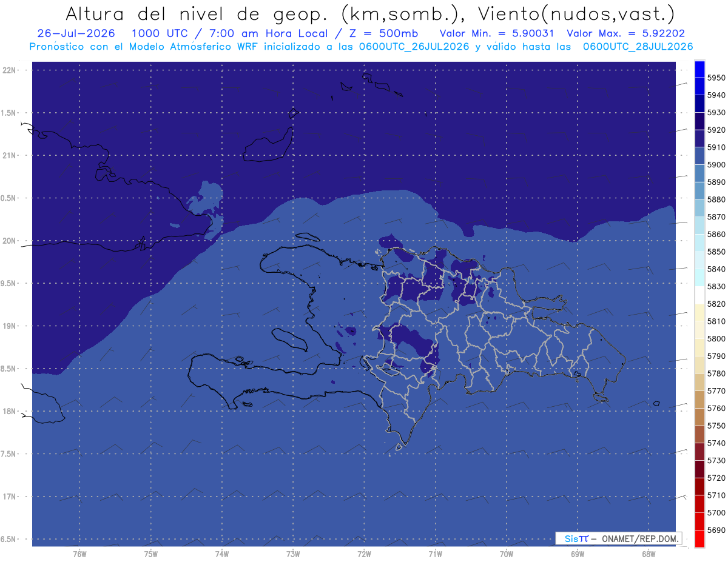Image resolution: width=728 pixels, height=562 pixels.
Task: Click the '71W' longitude axis label
Action: 435,554
